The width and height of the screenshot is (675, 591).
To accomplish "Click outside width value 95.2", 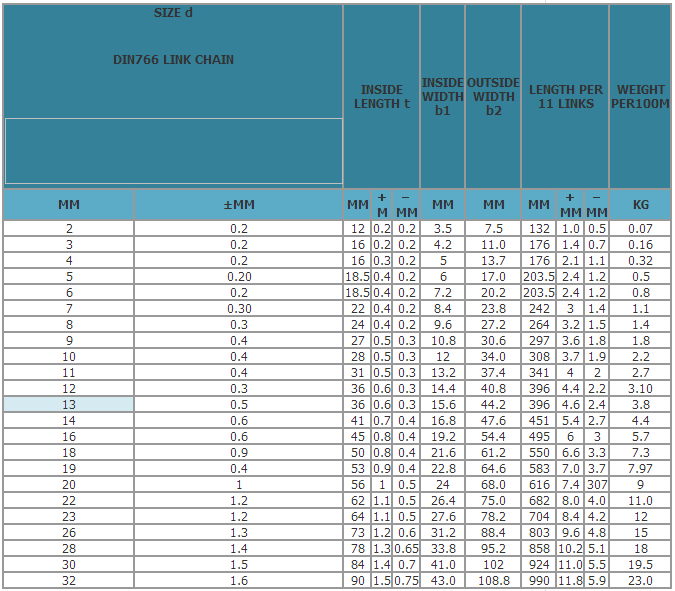I will [493, 548].
